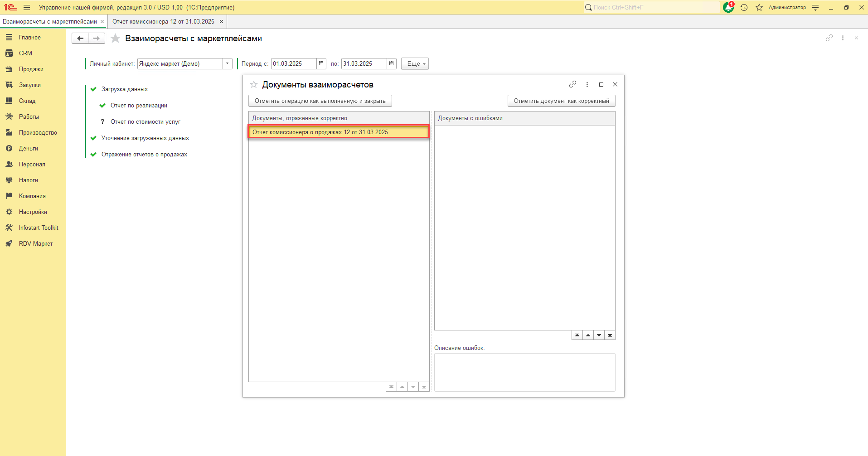Open three-dot menu in Документы взаиморасчетов dialog
This screenshot has height=456, width=868.
point(587,84)
